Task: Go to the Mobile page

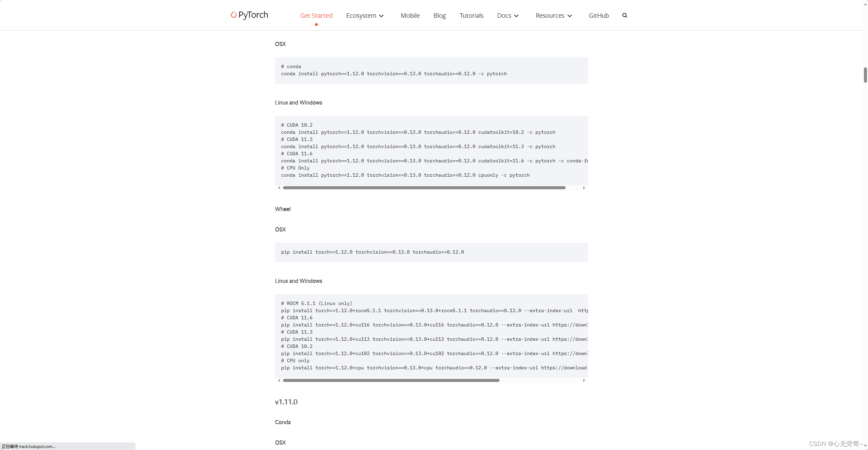Action: (410, 15)
